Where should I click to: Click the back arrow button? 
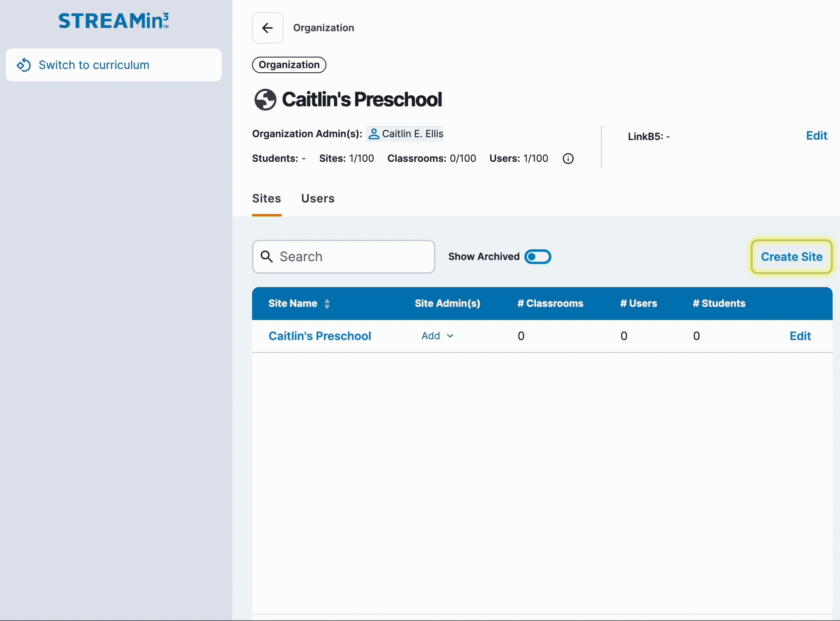tap(267, 28)
